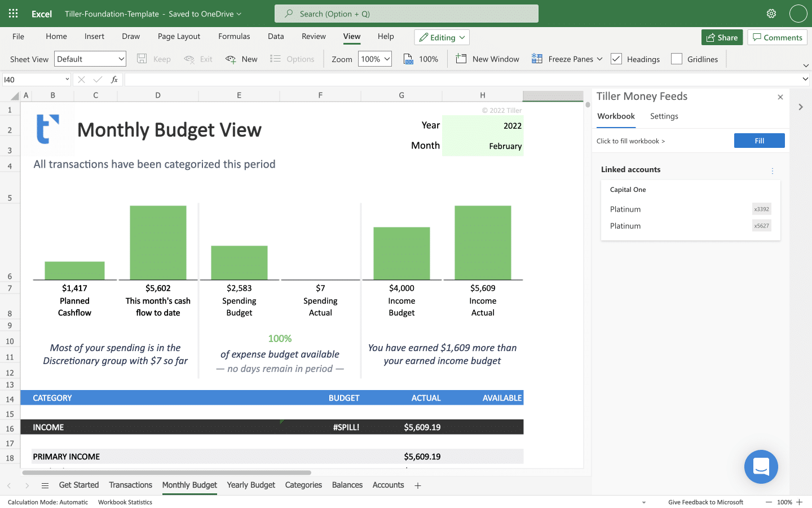Expand the Name Box dropdown
The width and height of the screenshot is (812, 508).
click(67, 80)
